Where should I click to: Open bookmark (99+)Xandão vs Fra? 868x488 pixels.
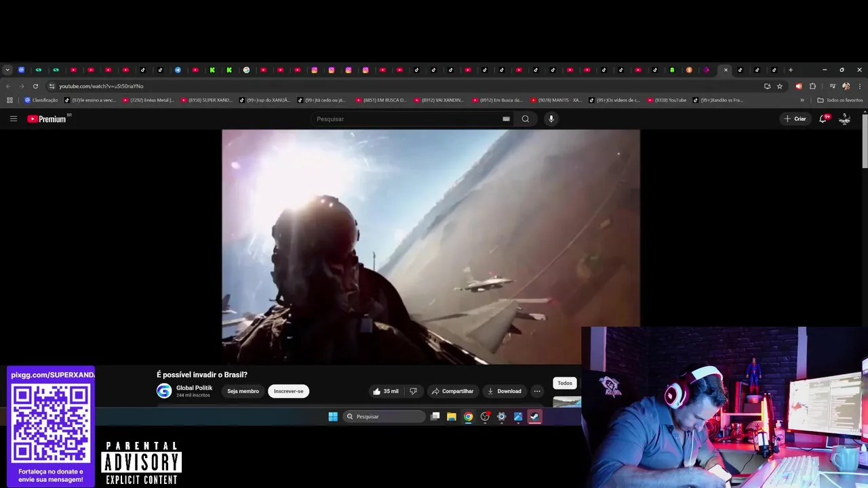point(718,100)
